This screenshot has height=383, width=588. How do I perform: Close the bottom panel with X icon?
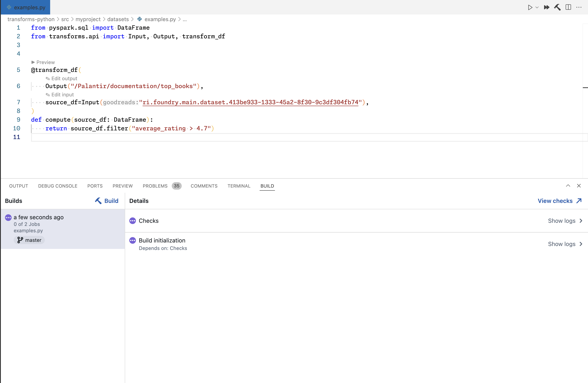(x=579, y=185)
